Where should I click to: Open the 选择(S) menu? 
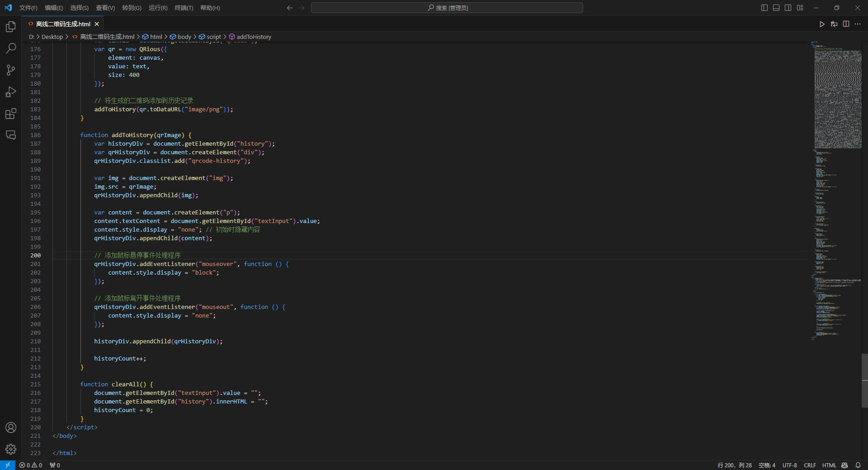[79, 8]
